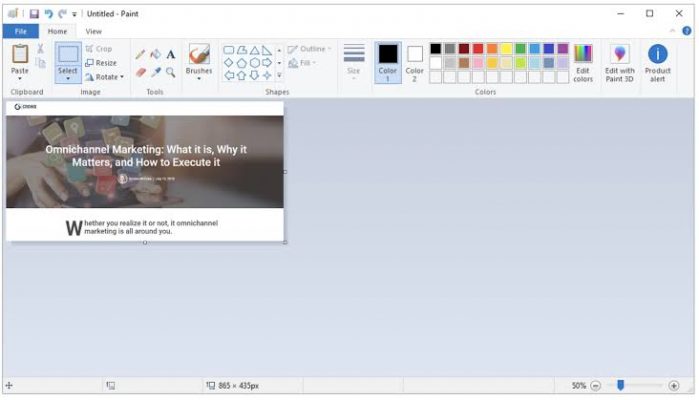Click the Help question mark icon
The image size is (699, 400).
(x=687, y=31)
